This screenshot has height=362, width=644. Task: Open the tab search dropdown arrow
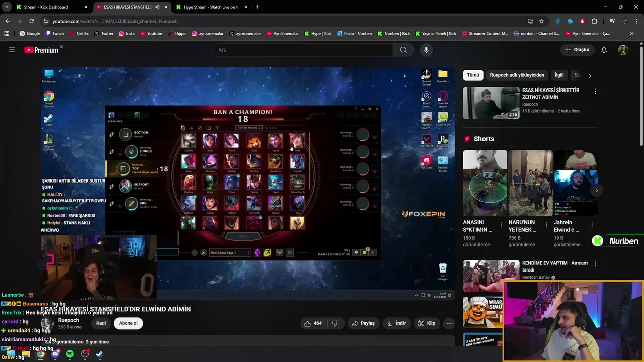[x=7, y=7]
